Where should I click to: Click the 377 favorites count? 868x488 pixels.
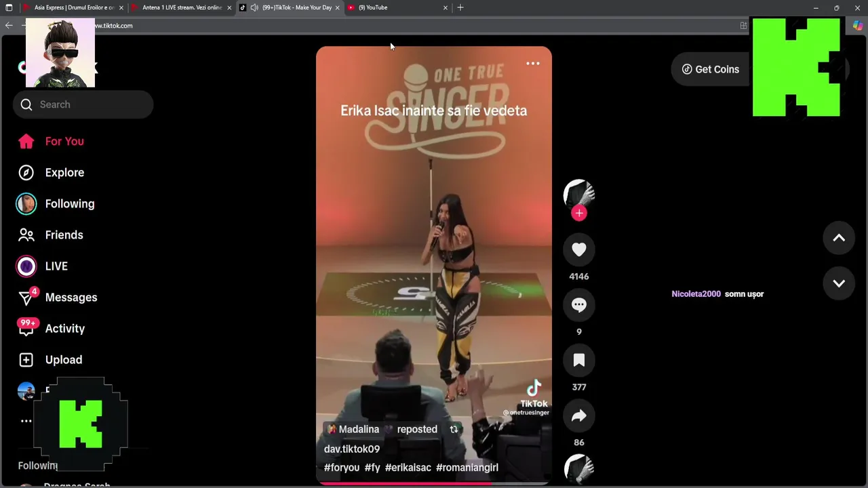pos(578,387)
